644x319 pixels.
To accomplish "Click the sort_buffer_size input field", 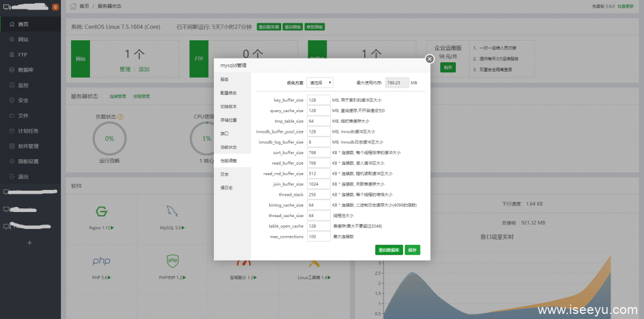I will click(319, 152).
